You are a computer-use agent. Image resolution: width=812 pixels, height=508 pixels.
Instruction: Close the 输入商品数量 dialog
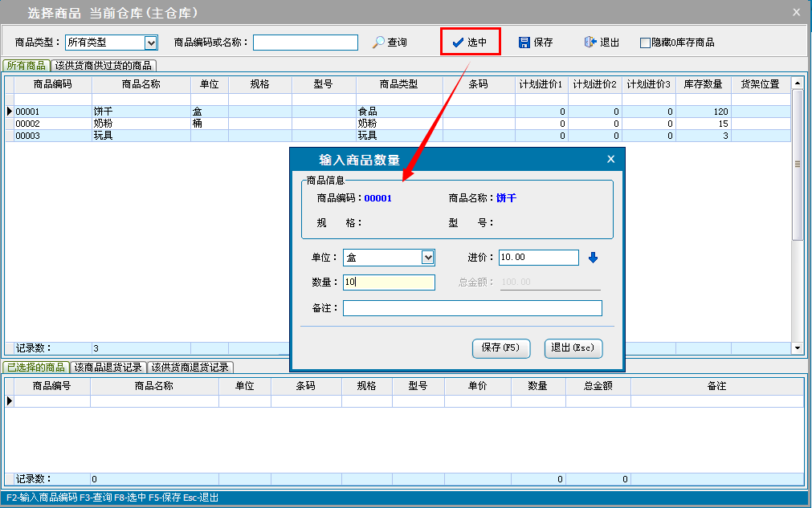pos(610,160)
